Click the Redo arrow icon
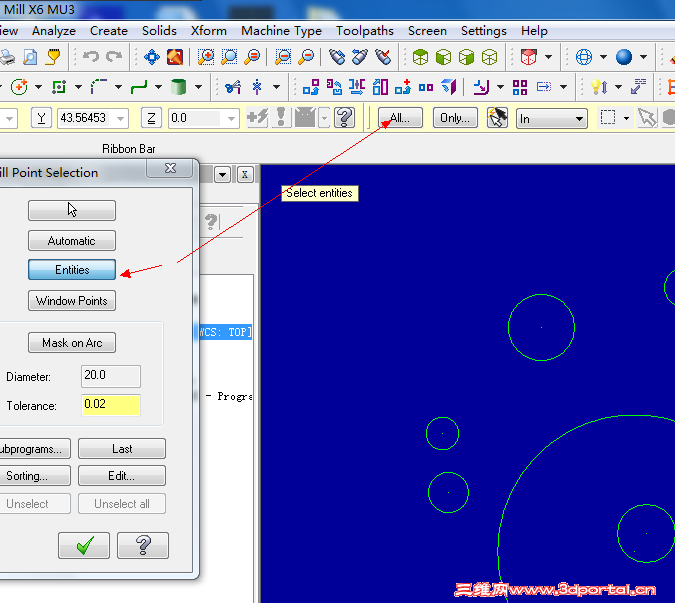Image resolution: width=675 pixels, height=603 pixels. coord(114,57)
